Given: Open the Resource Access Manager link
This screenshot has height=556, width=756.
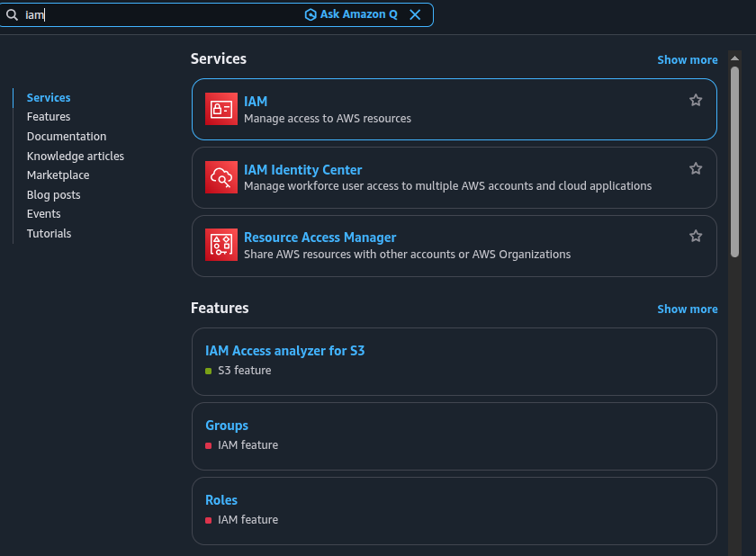Looking at the screenshot, I should [320, 238].
